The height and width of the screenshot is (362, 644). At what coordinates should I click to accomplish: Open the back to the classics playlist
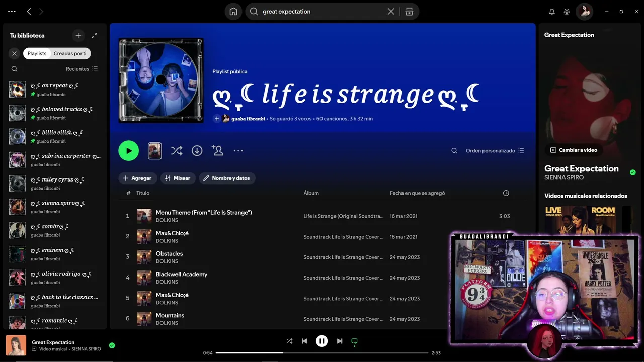(55, 301)
